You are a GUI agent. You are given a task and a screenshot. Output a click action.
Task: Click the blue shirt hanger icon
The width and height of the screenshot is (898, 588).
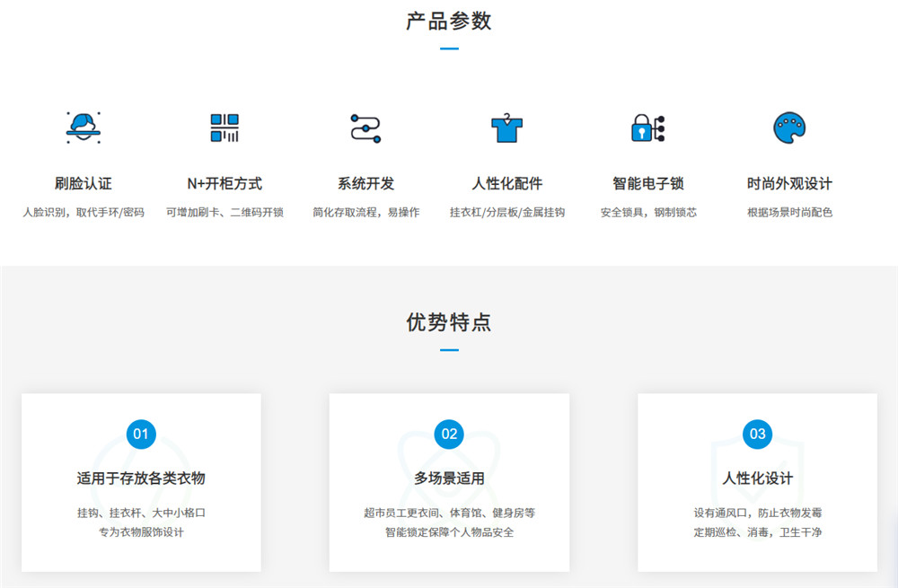(x=506, y=128)
